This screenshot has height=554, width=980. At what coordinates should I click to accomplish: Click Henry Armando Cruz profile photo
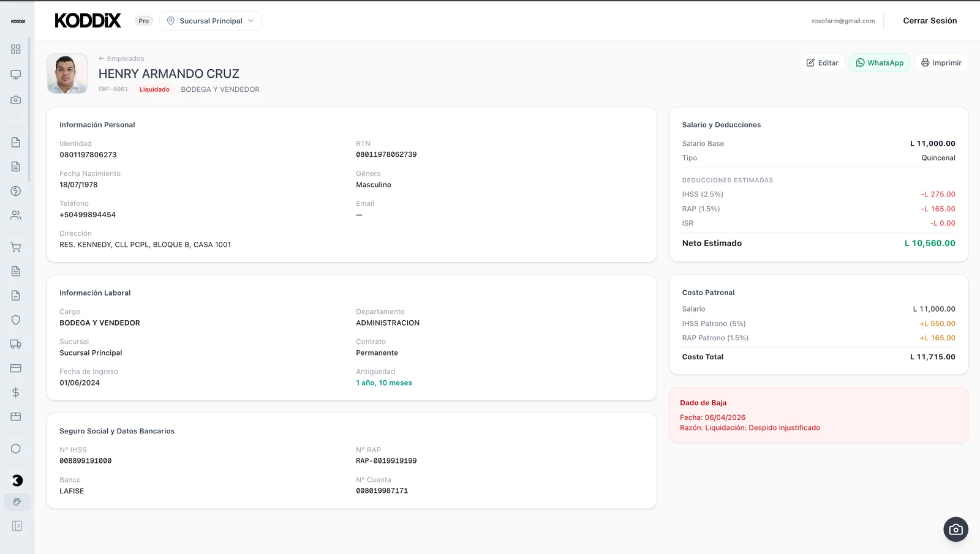point(67,73)
